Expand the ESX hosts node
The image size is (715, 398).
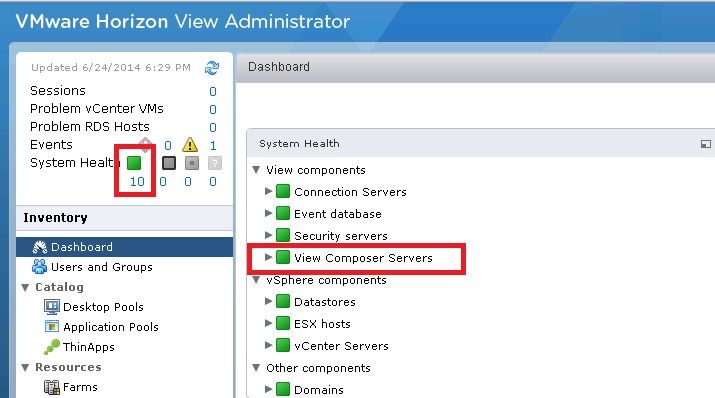269,323
